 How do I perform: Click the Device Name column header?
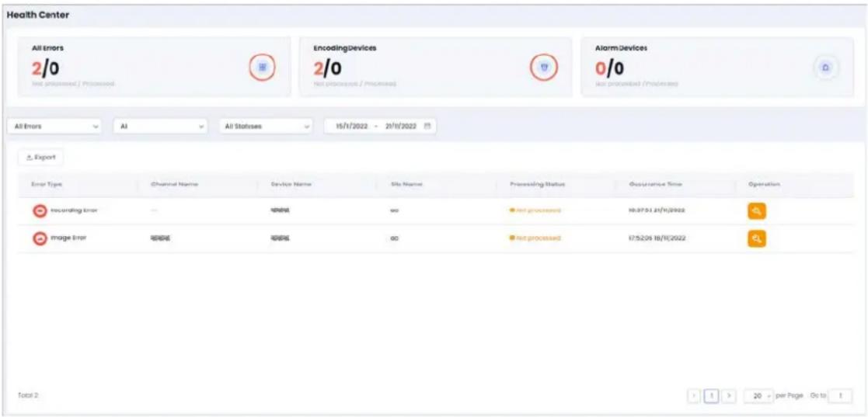(291, 184)
